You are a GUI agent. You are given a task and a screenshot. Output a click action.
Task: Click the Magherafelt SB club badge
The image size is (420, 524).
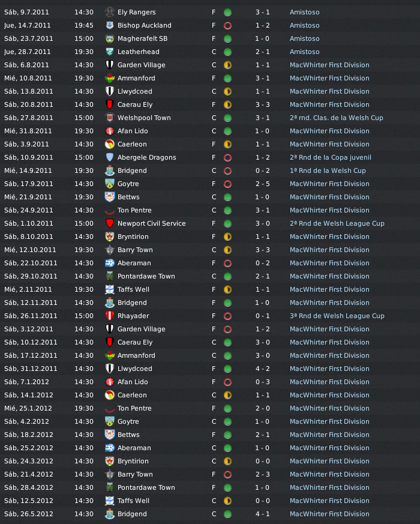(x=110, y=39)
